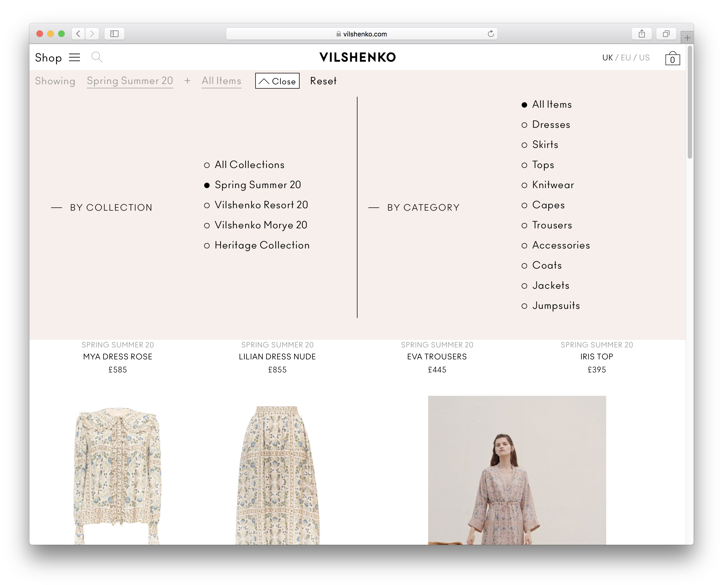Screen dimensions: 728x585
Task: Toggle the Safari sidebar icon
Action: tap(114, 34)
